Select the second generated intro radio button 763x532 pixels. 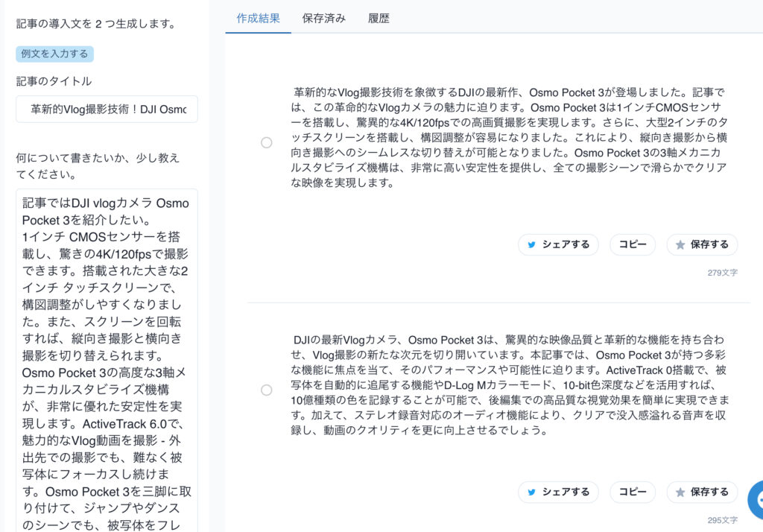click(x=266, y=390)
